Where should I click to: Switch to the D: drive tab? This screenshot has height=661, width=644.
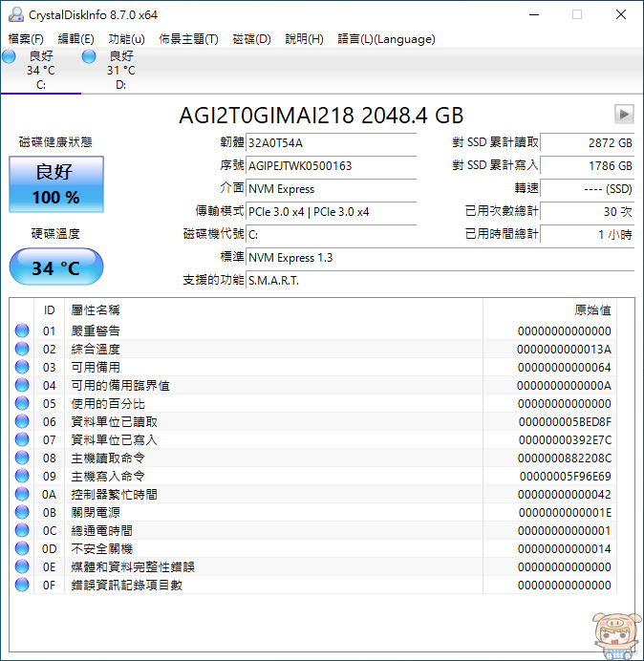tap(120, 71)
